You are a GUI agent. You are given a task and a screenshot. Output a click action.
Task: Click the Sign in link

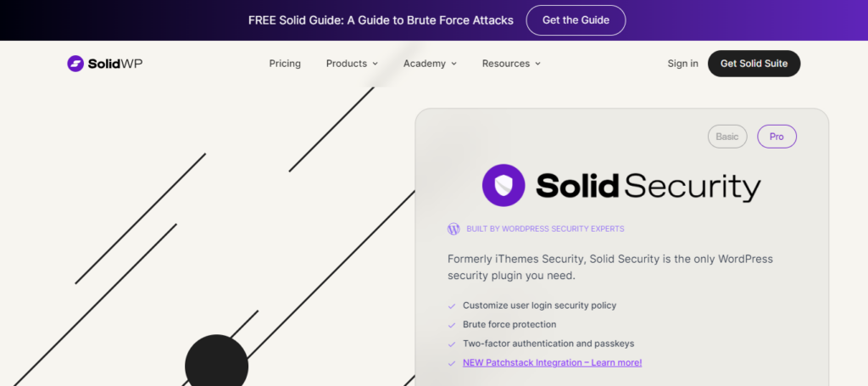[x=682, y=64]
